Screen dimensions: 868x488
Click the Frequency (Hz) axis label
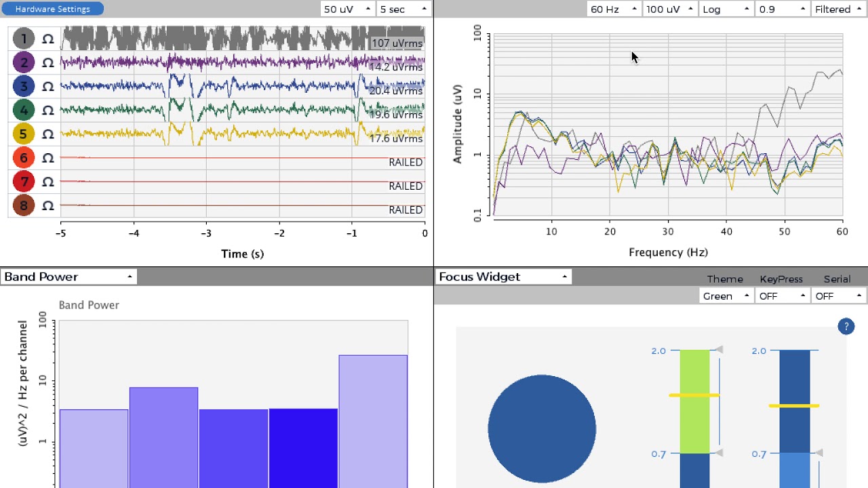[668, 252]
